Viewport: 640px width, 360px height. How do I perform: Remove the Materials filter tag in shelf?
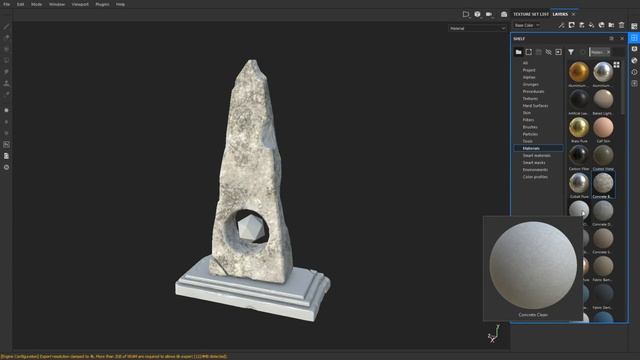608,52
